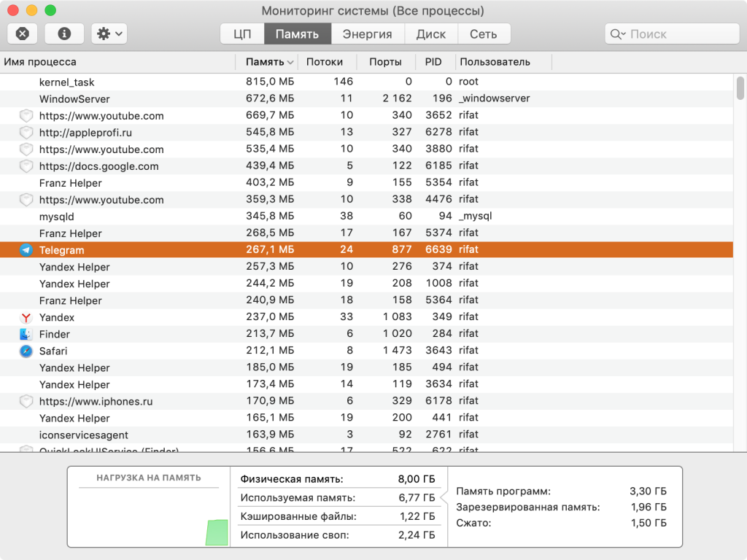The image size is (747, 560).
Task: Click shield icon of youtube.com 359,3 МБ row
Action: 26,200
